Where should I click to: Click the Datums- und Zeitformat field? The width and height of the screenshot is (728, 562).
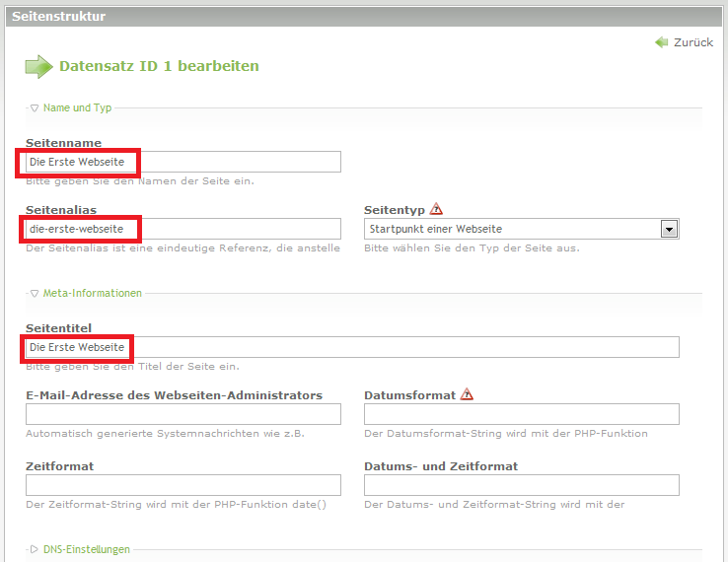[x=521, y=485]
